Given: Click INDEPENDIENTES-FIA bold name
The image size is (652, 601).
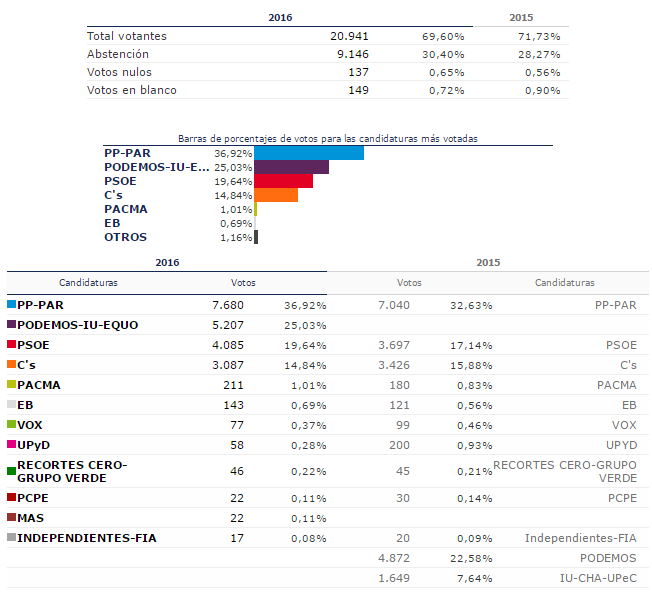Looking at the screenshot, I should click(x=87, y=538).
